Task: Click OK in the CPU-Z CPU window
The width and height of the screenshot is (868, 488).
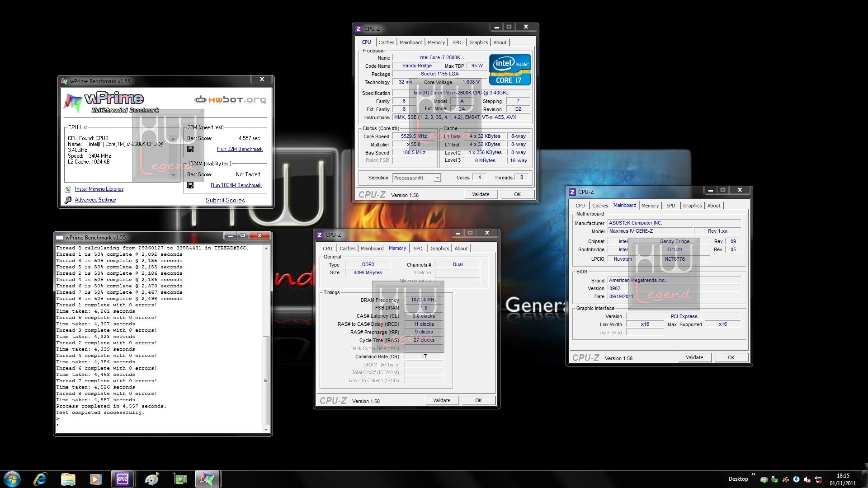Action: [517, 194]
